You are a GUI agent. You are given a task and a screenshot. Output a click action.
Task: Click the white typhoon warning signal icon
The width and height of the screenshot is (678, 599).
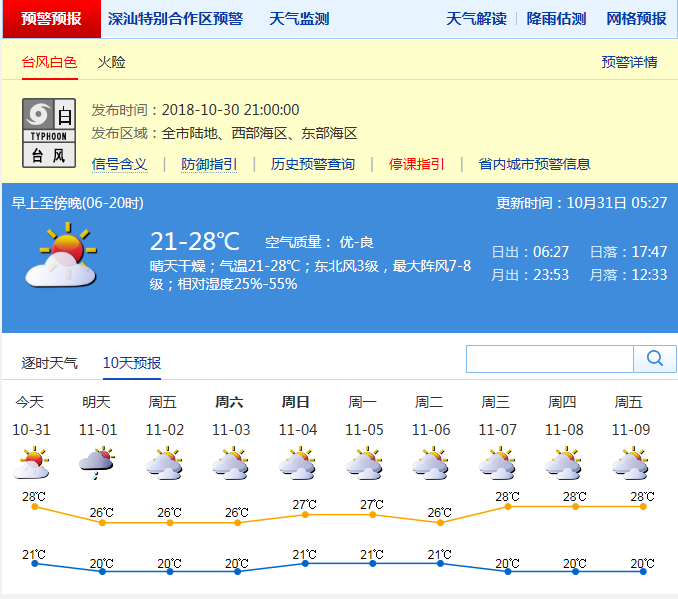point(49,133)
